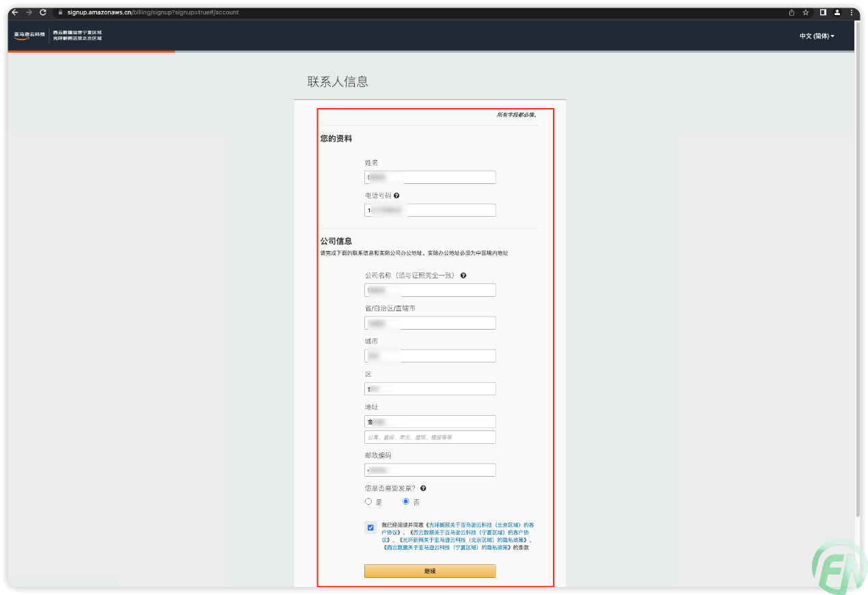The height and width of the screenshot is (595, 868).
Task: Select the 否 radio button for invoice
Action: point(405,501)
